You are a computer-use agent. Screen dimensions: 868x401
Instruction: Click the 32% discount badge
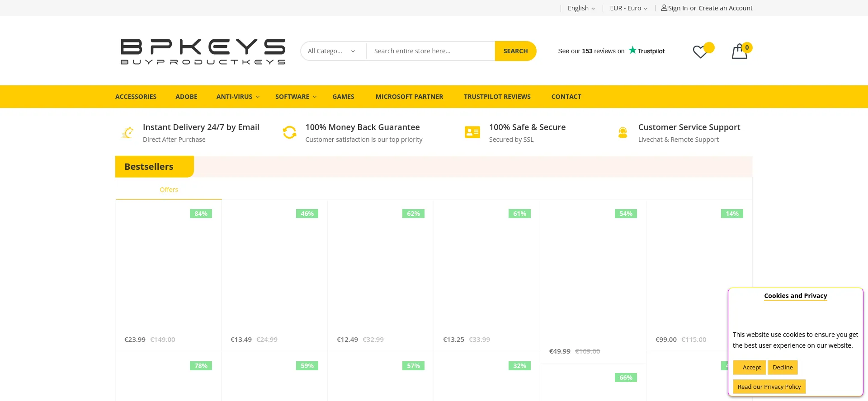pyautogui.click(x=519, y=366)
